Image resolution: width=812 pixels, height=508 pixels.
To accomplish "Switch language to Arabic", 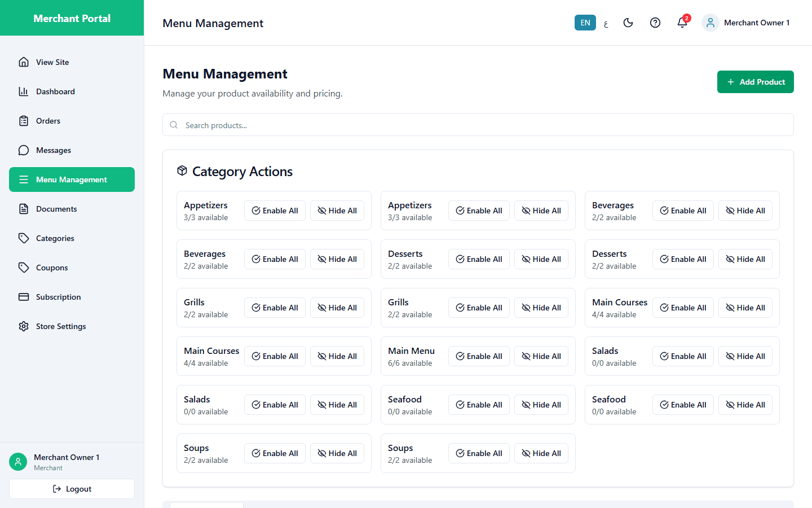I will point(606,23).
